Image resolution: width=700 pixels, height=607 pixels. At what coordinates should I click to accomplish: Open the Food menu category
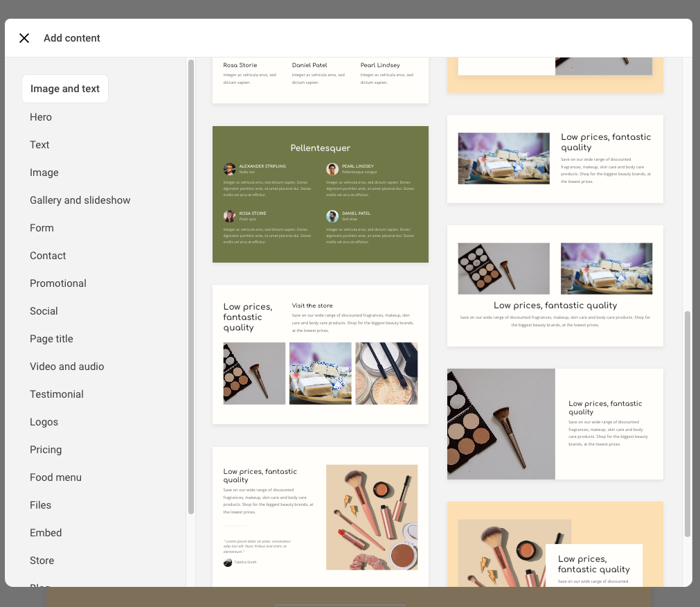55,477
